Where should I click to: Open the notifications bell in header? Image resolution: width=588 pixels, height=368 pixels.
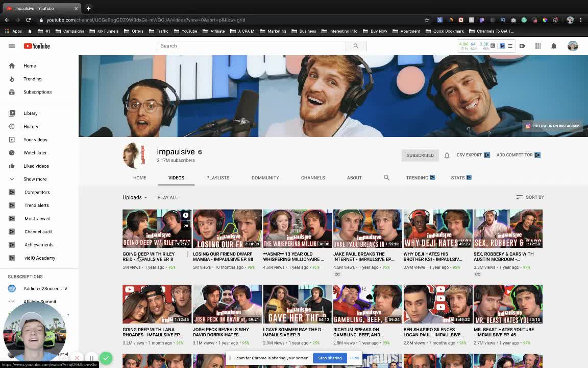pos(554,46)
